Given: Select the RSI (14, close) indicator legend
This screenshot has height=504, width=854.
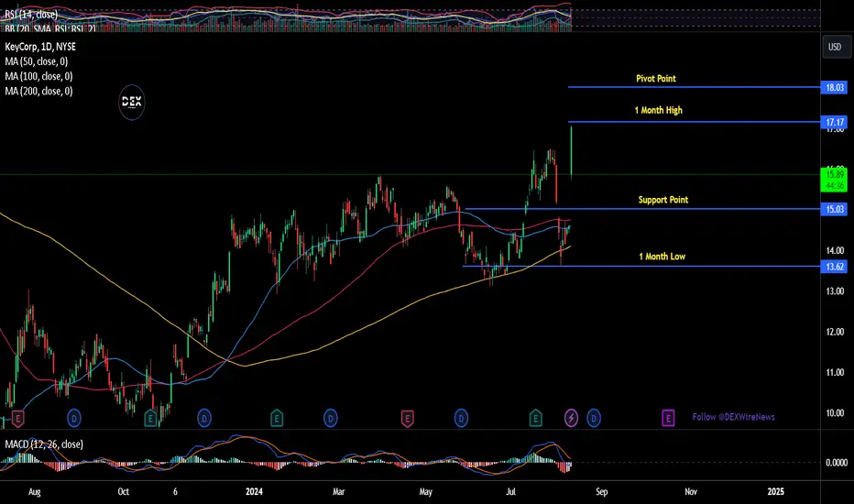Looking at the screenshot, I should pyautogui.click(x=31, y=14).
